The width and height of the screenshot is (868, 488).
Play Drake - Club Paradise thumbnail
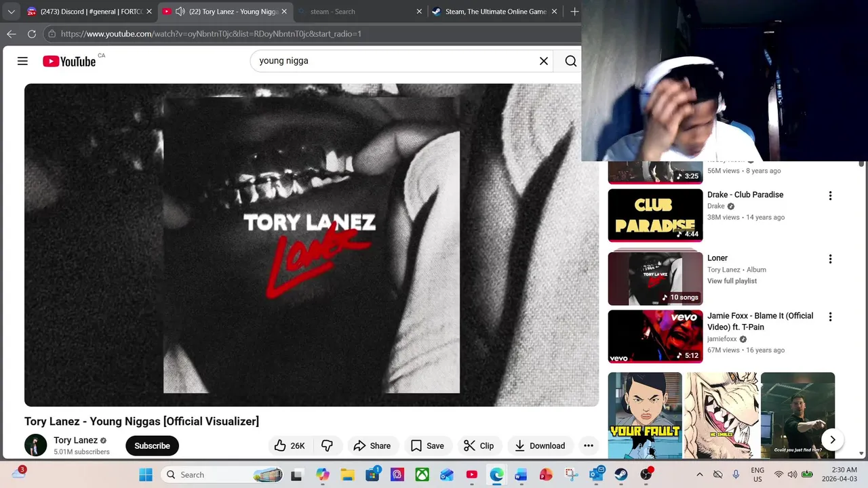[x=655, y=215]
